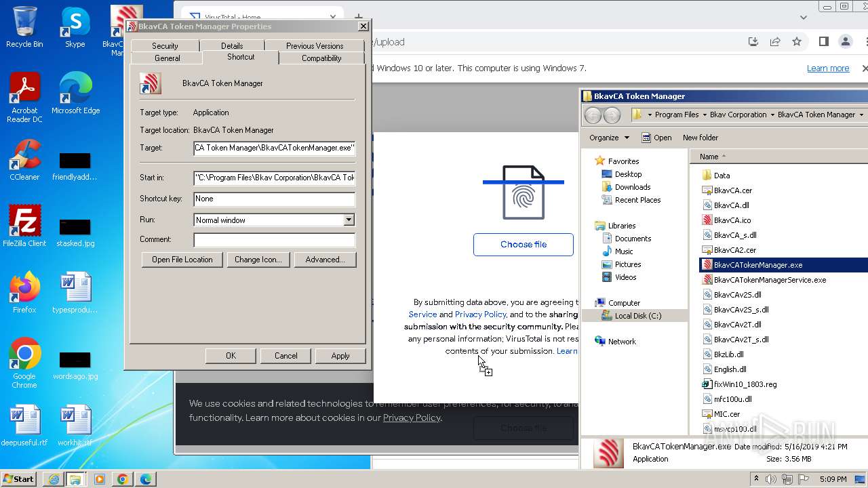Open the Compatibility tab
Image resolution: width=868 pixels, height=488 pixels.
pyautogui.click(x=321, y=58)
